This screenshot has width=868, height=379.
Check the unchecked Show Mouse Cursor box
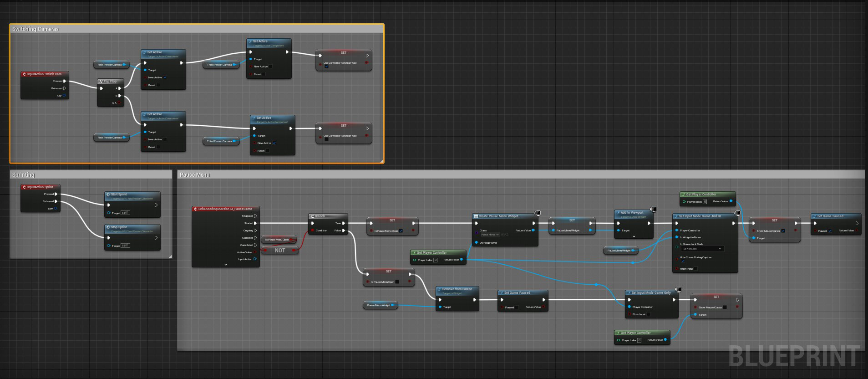point(725,307)
